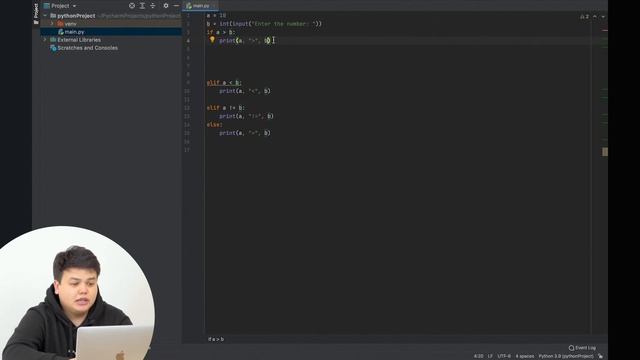Close the main.py editor tab

pos(214,6)
